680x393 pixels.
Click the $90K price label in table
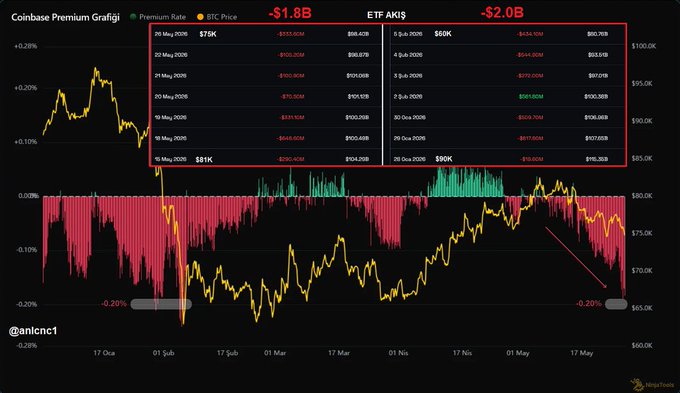(444, 159)
